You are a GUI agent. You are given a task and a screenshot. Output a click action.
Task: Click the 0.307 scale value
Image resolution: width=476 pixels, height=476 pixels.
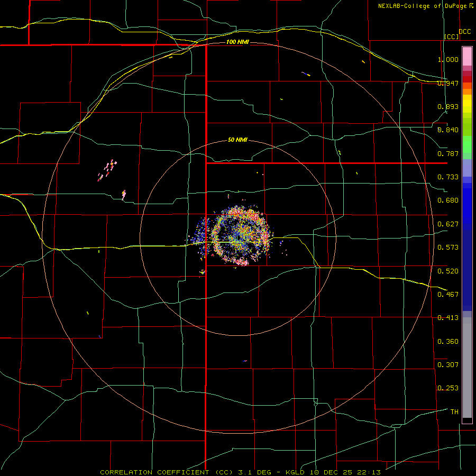coord(448,364)
